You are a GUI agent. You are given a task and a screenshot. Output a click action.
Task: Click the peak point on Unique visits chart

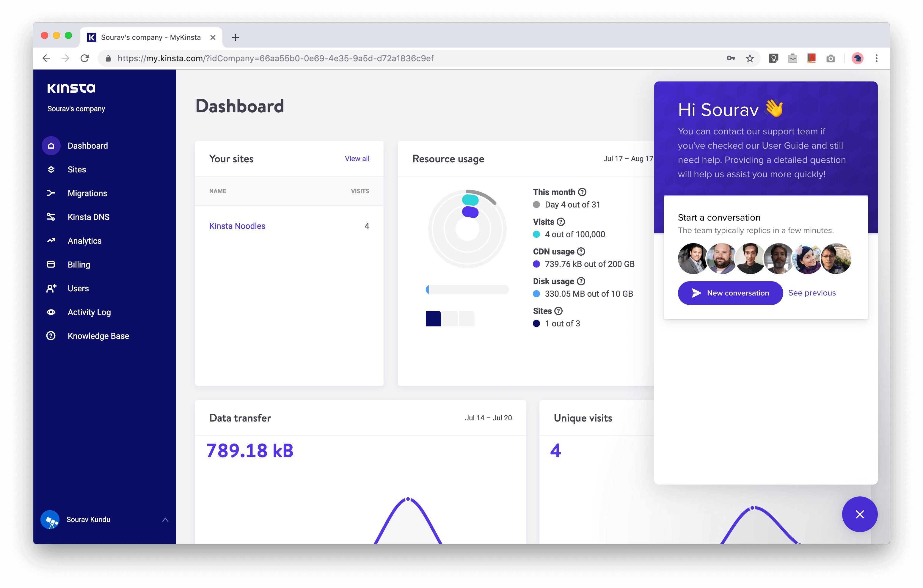click(x=752, y=508)
